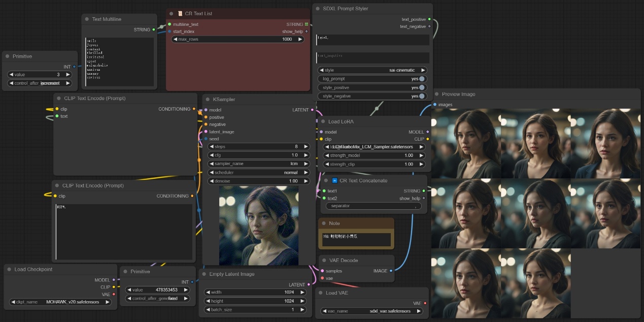Click the denoise value slider field
The height and width of the screenshot is (322, 644).
258,181
